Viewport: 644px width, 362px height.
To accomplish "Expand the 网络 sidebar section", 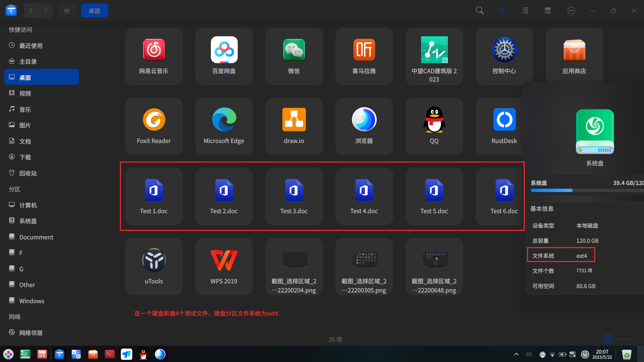I will point(14,316).
